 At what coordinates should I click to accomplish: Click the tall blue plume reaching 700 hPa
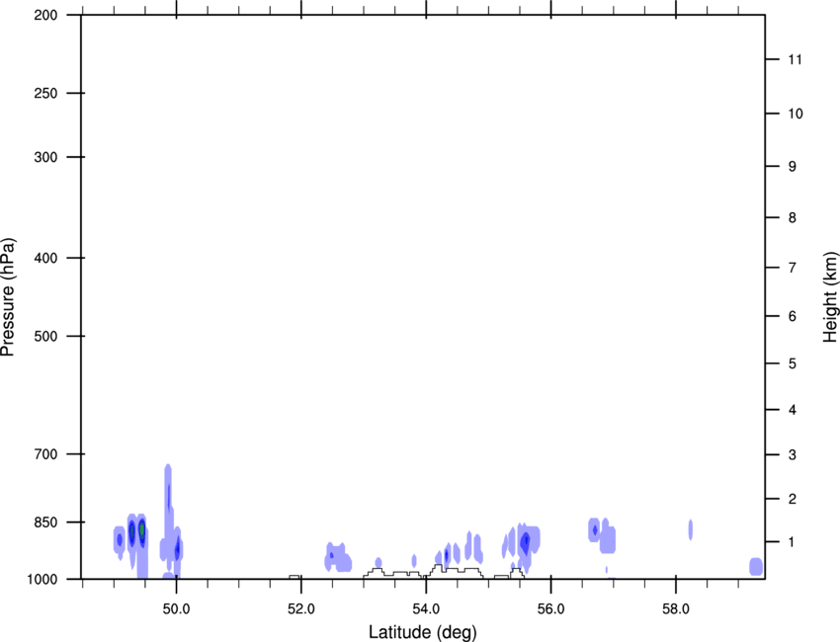pyautogui.click(x=168, y=514)
